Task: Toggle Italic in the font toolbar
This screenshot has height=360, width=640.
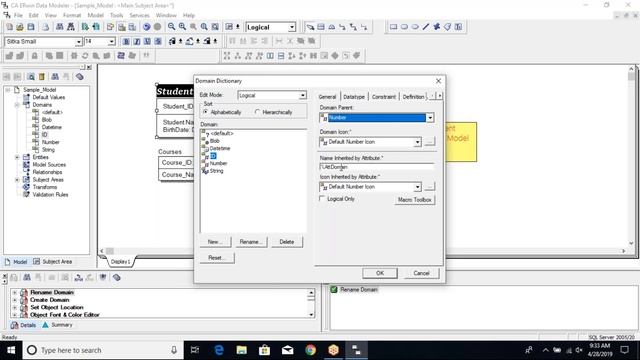Action: (x=137, y=41)
